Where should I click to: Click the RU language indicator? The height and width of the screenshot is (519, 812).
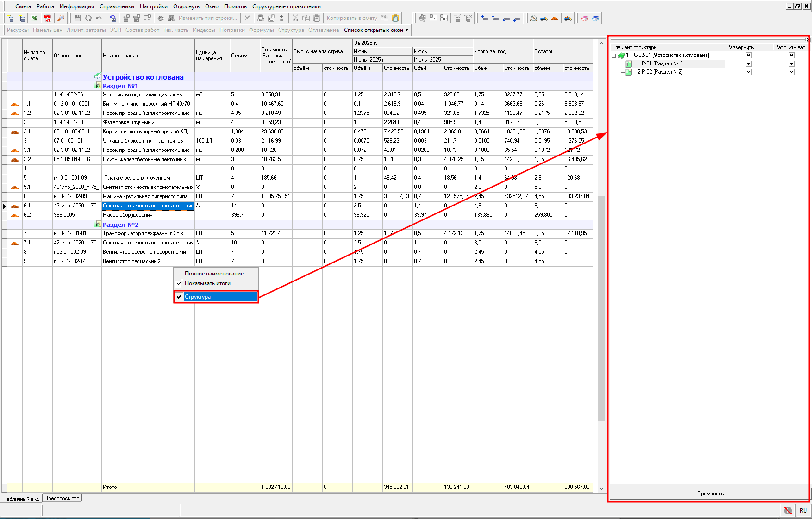(803, 510)
